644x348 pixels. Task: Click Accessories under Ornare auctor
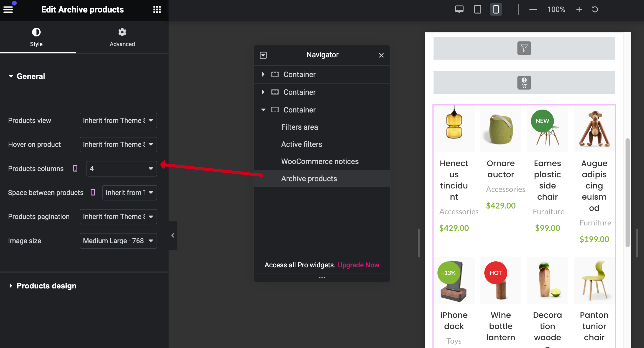click(x=505, y=189)
